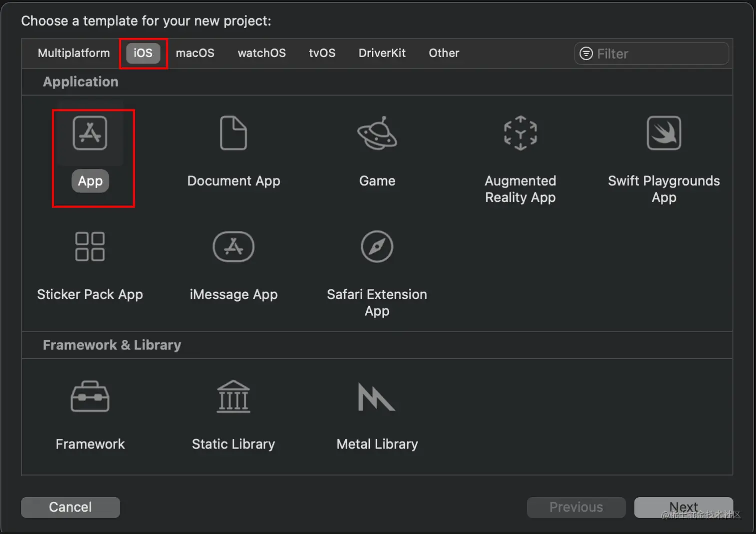Click the Previous button

(576, 507)
